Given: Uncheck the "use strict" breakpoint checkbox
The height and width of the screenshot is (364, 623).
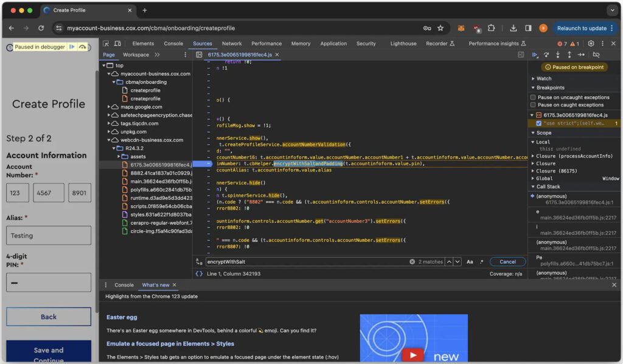Looking at the screenshot, I should [539, 123].
